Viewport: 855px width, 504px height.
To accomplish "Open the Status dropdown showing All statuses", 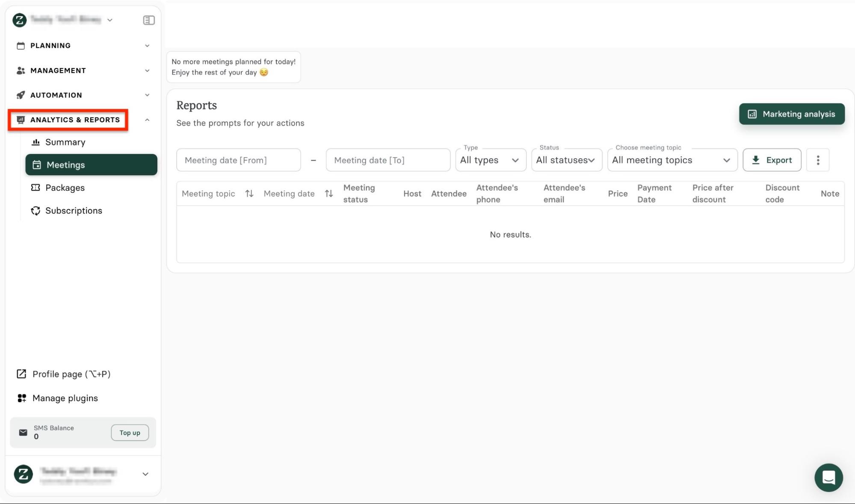I will (x=566, y=160).
